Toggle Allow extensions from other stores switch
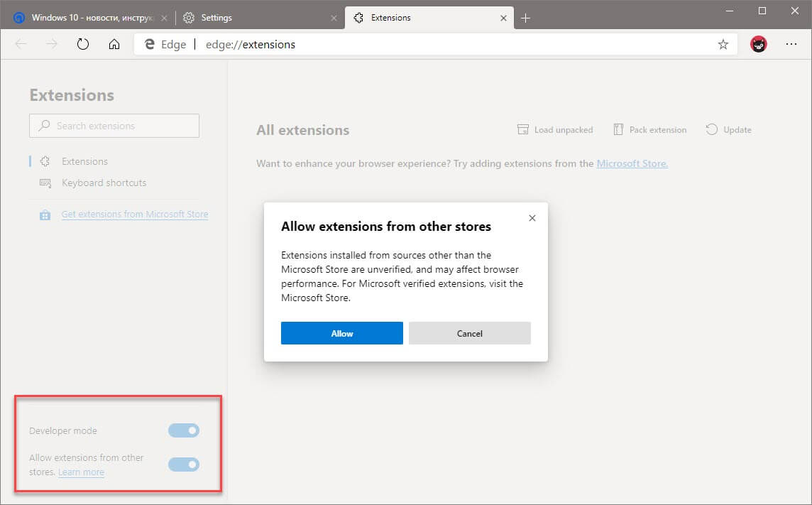The height and width of the screenshot is (505, 812). pos(184,465)
